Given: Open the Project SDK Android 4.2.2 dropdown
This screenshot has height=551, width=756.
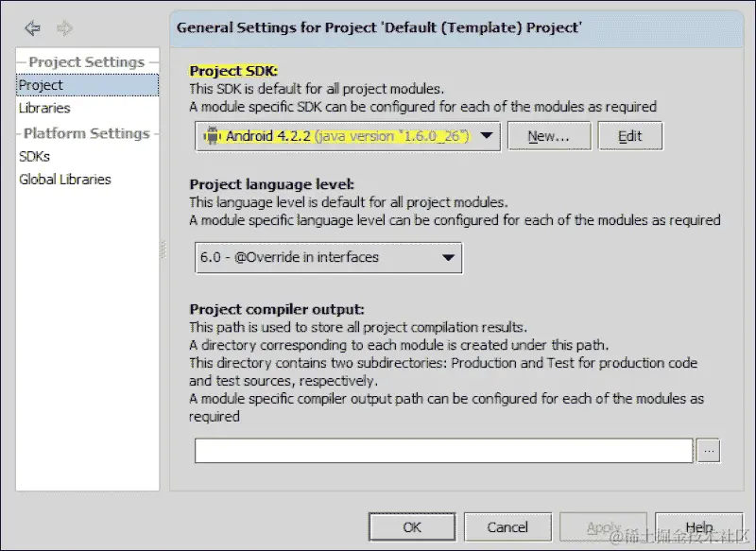Looking at the screenshot, I should pyautogui.click(x=348, y=136).
